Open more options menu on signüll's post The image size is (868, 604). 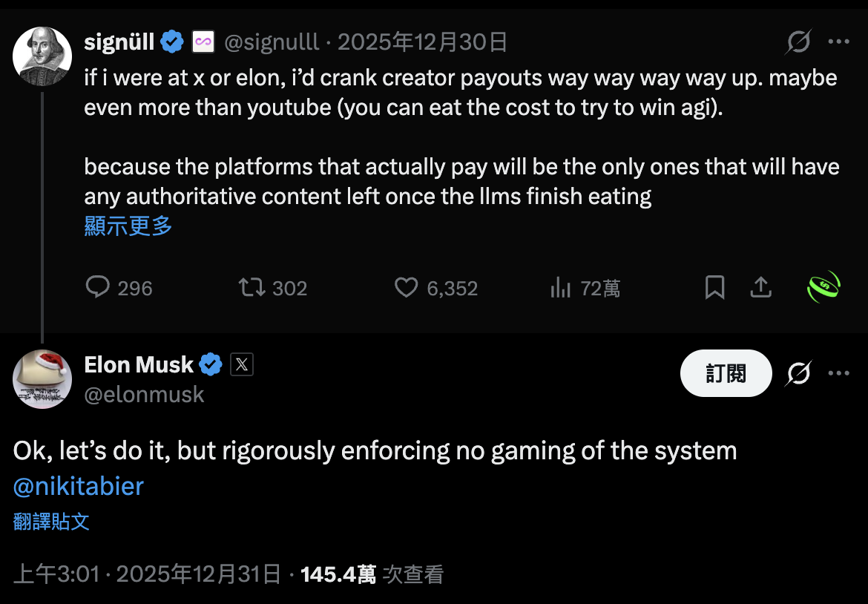coord(838,42)
